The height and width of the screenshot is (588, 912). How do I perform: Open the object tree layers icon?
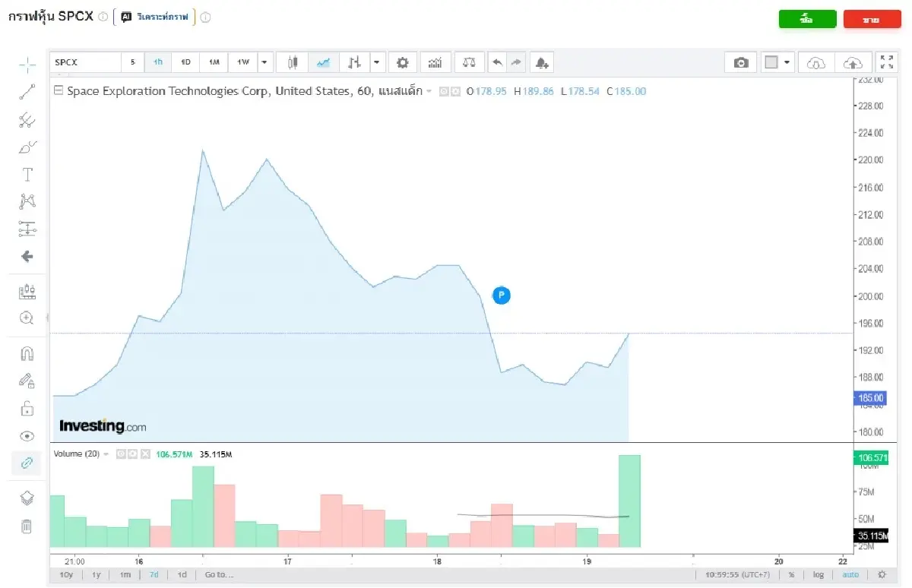click(x=27, y=498)
